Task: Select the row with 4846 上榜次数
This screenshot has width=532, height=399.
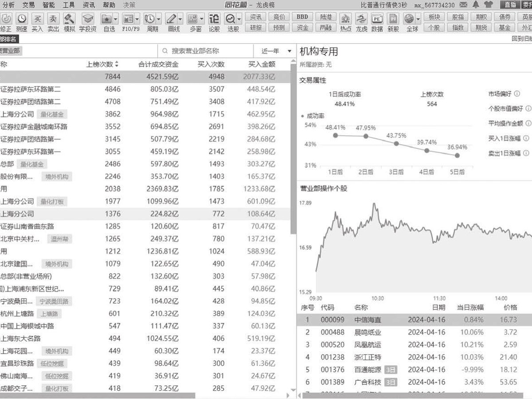Action: point(145,89)
